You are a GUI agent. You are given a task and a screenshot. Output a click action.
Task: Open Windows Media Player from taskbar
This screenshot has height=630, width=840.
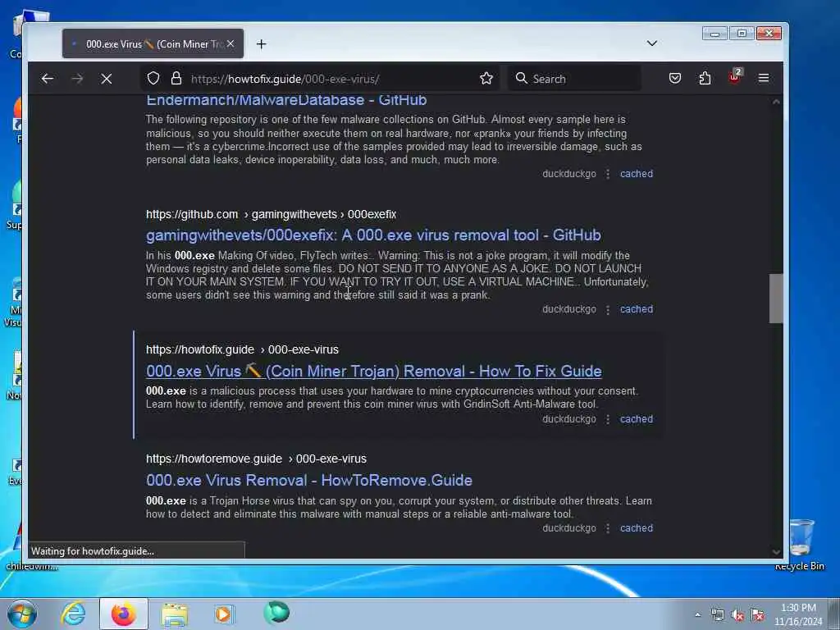pos(223,614)
